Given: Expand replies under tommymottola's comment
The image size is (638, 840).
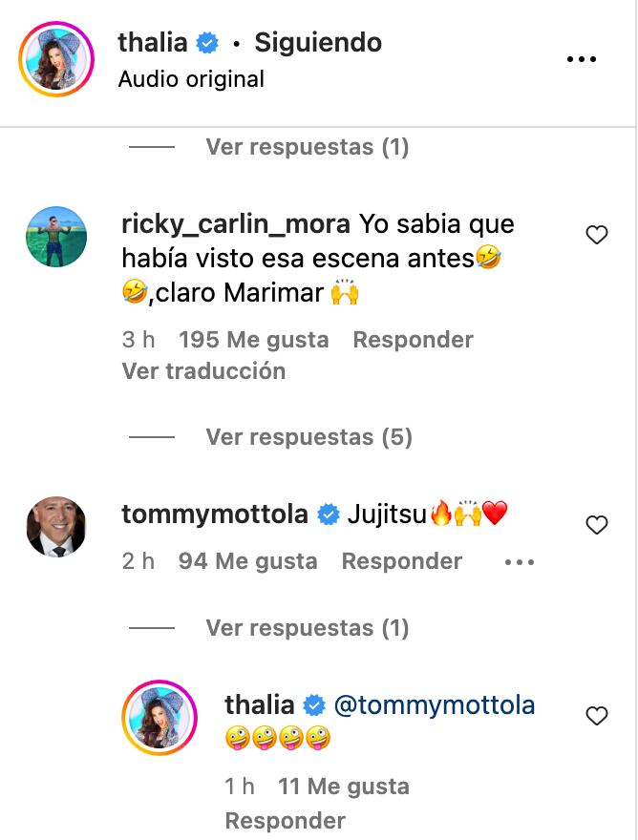Looking at the screenshot, I should pyautogui.click(x=307, y=628).
